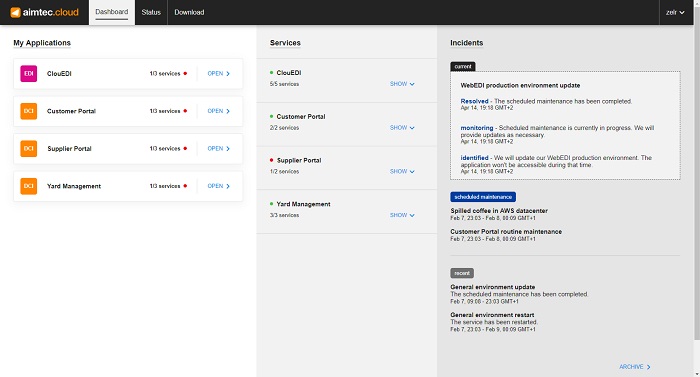Open the zelr user dropdown menu
The image size is (700, 377).
point(675,13)
